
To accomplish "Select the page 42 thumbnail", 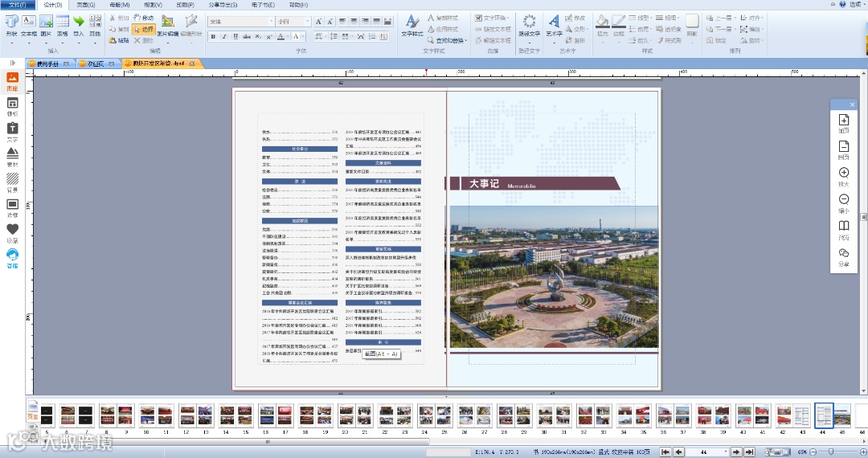I will point(784,415).
